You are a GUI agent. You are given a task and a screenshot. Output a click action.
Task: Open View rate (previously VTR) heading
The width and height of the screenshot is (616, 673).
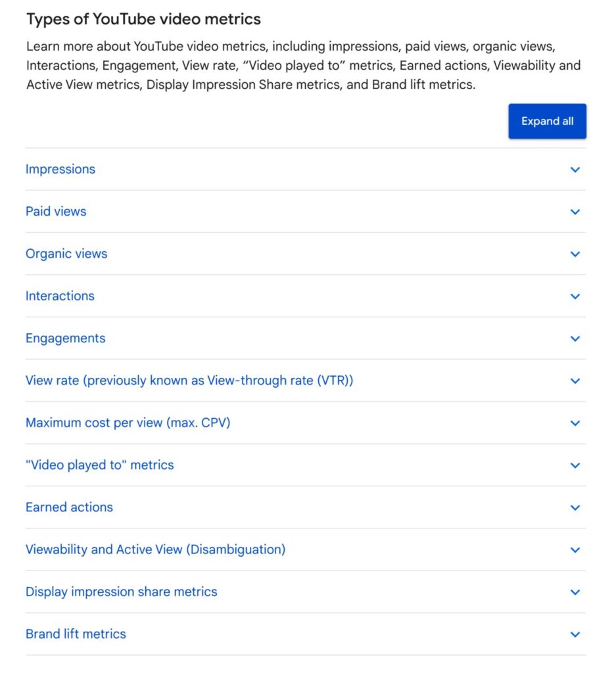coord(189,381)
